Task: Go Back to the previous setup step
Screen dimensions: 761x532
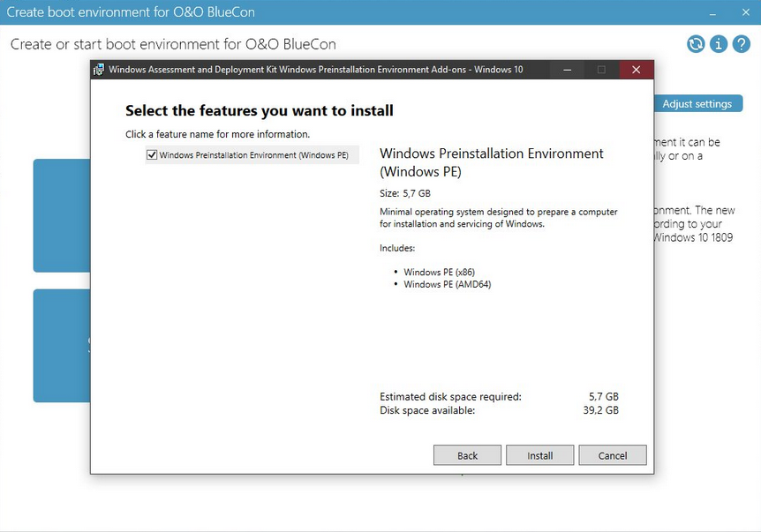Action: click(467, 455)
